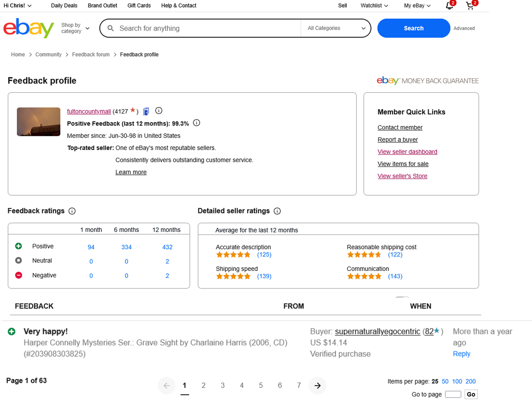Expand the Watchlist dropdown
Viewport: 532px width, 403px height.
[374, 6]
